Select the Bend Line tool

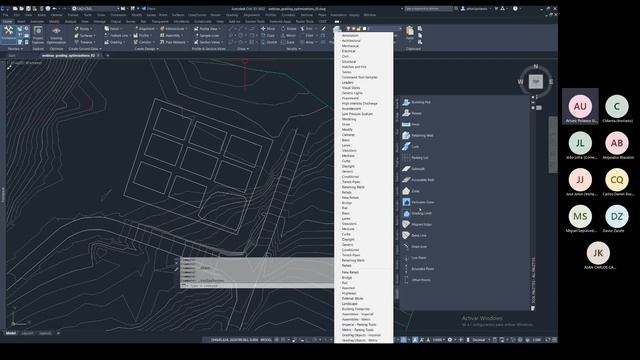coord(414,236)
